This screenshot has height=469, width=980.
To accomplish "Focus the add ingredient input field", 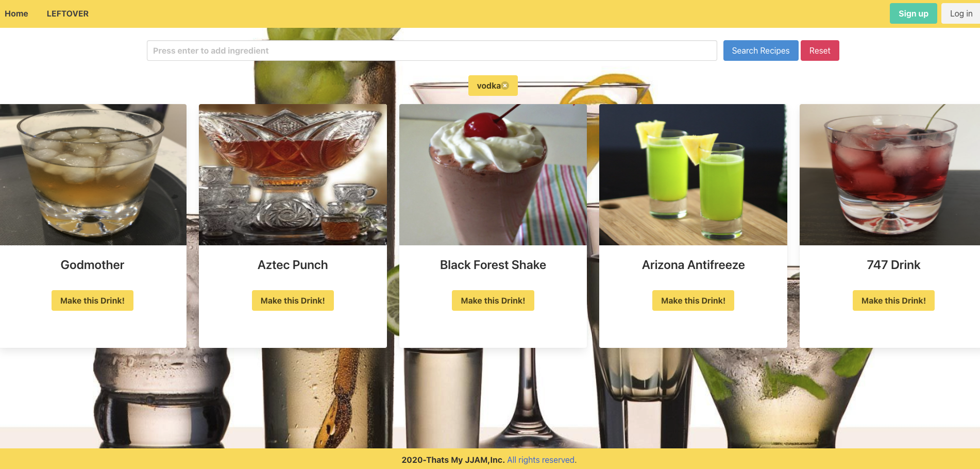I will point(432,51).
